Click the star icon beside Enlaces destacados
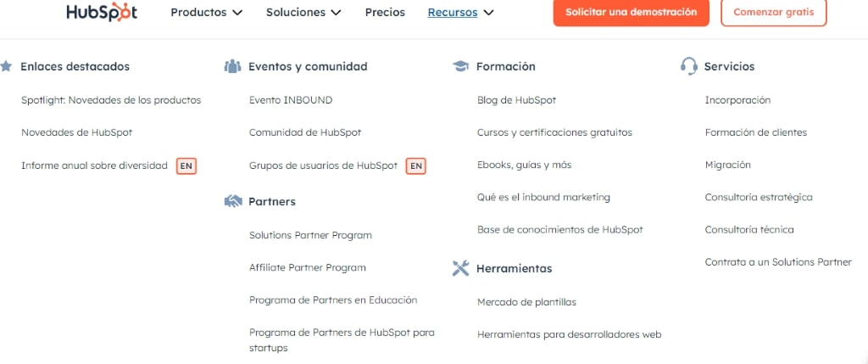This screenshot has width=868, height=364. click(6, 66)
